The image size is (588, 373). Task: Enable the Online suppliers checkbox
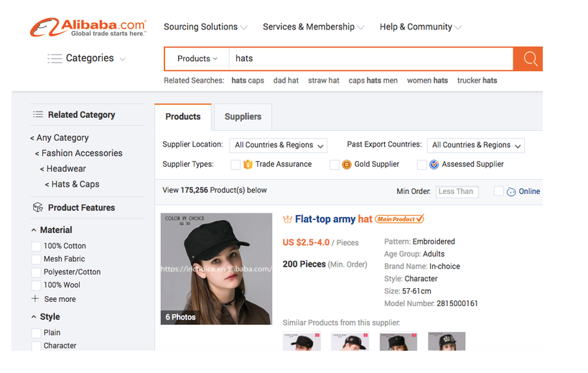[499, 191]
